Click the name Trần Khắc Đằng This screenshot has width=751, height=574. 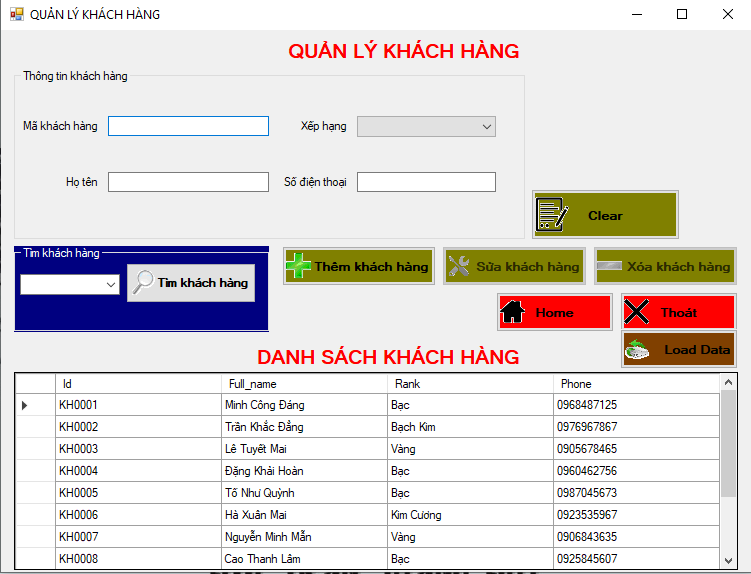(264, 426)
